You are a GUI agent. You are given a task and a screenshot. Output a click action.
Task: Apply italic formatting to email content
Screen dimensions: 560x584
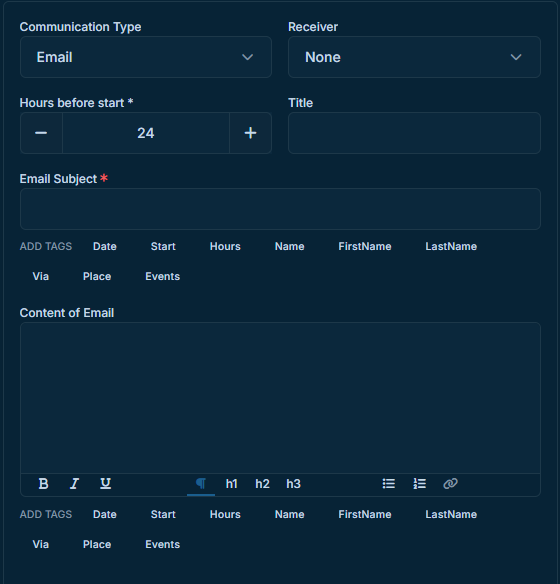point(74,484)
